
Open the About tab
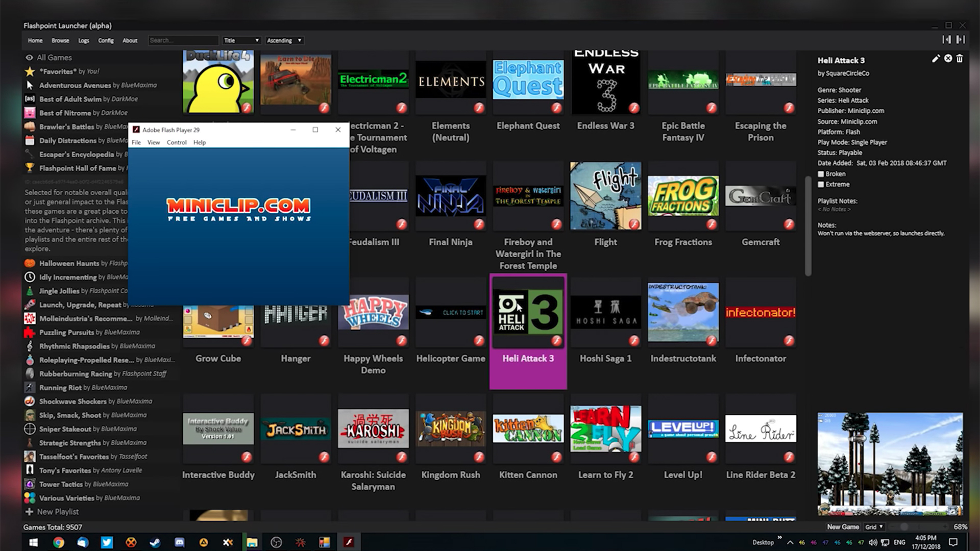coord(130,40)
